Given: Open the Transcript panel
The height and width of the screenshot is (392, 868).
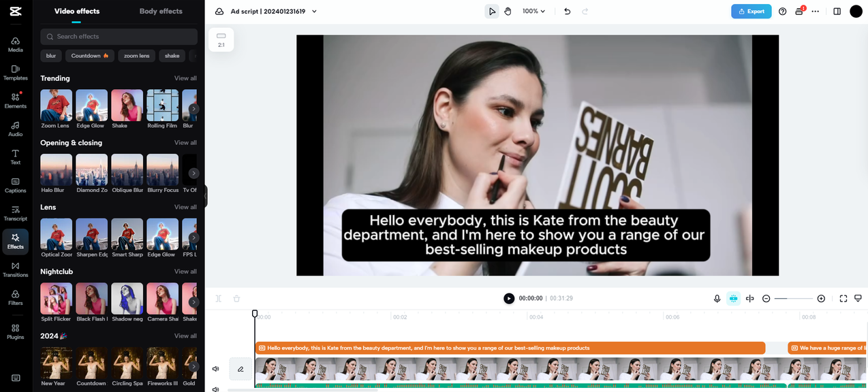Looking at the screenshot, I should coord(16,214).
